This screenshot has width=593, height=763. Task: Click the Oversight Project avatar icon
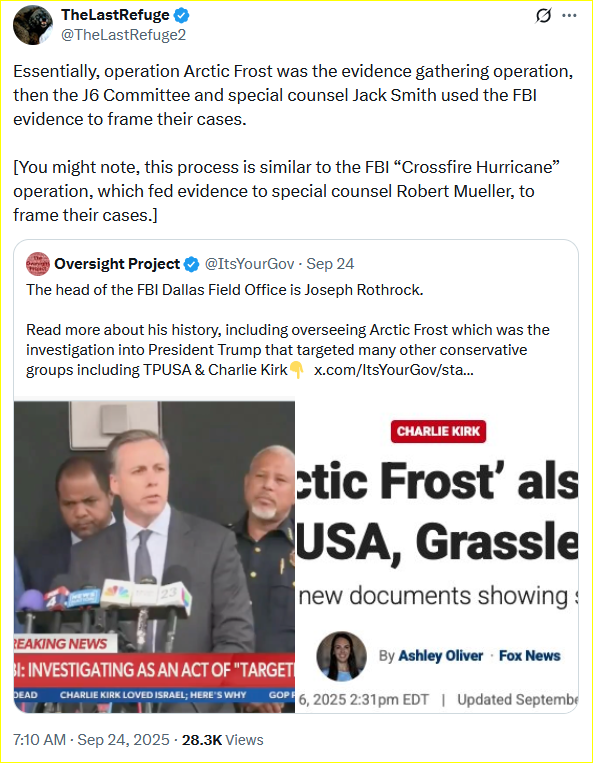pyautogui.click(x=37, y=264)
